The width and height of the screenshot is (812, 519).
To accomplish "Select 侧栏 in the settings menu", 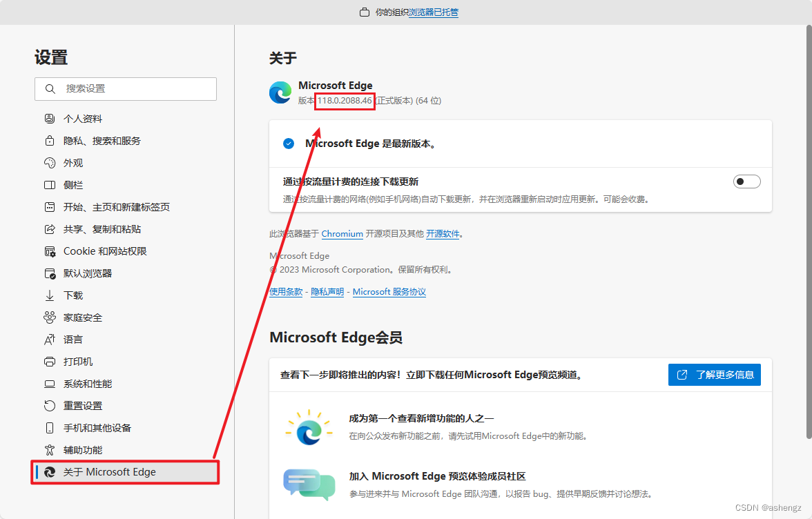I will 73,185.
